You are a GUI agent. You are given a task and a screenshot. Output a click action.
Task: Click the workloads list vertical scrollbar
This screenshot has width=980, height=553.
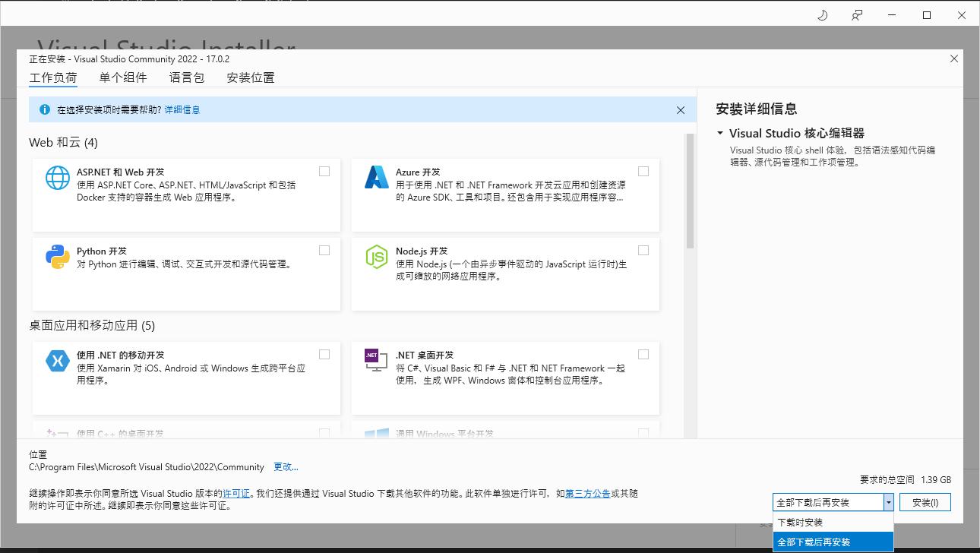tap(690, 191)
